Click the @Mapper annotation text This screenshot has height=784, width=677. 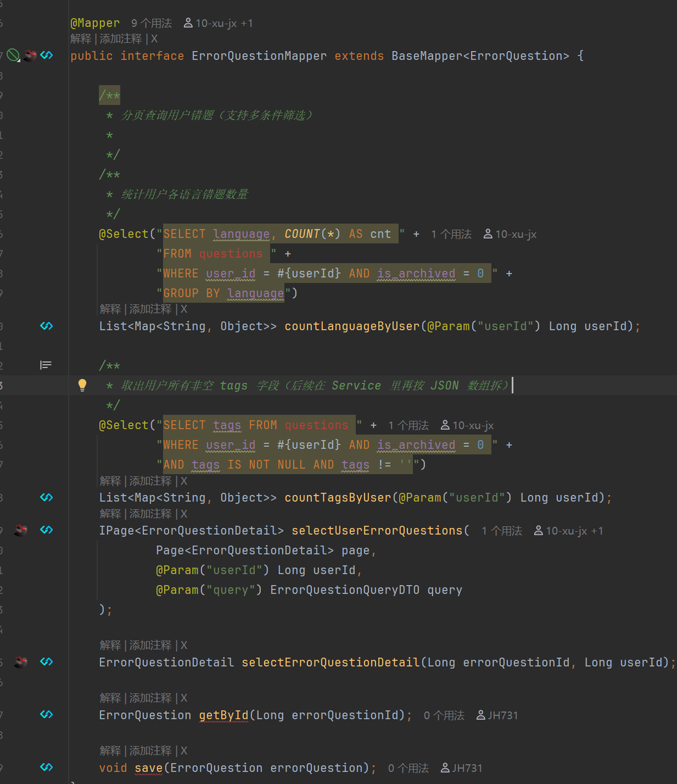point(95,23)
